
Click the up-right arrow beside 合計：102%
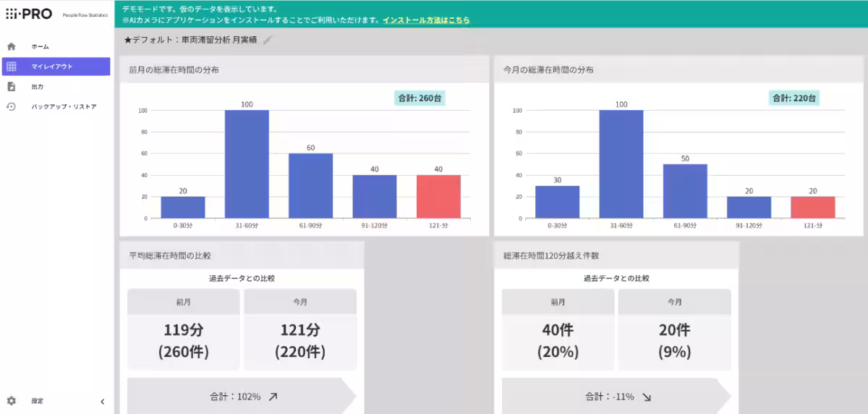(273, 397)
